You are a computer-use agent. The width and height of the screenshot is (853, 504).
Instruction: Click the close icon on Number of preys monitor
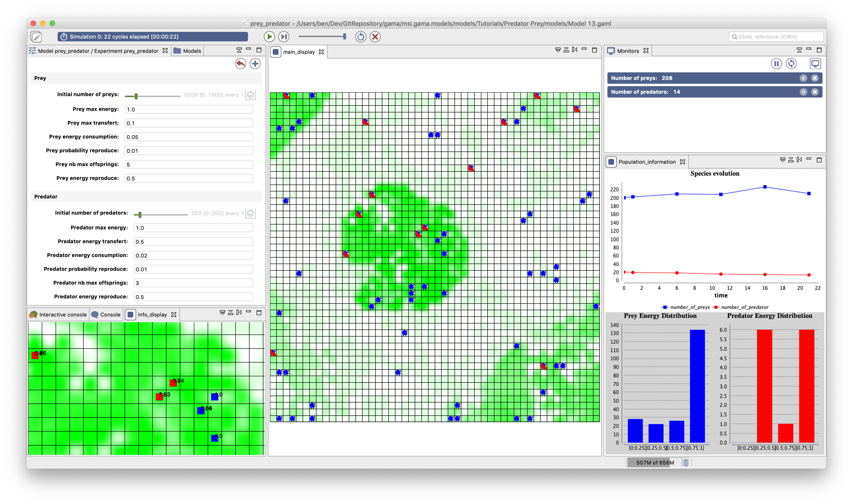click(x=815, y=78)
